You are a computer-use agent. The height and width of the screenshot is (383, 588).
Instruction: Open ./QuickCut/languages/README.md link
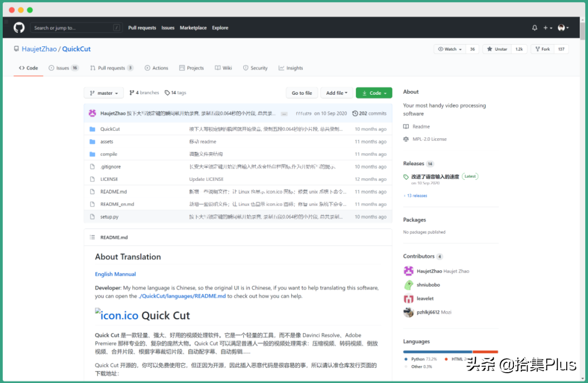182,296
